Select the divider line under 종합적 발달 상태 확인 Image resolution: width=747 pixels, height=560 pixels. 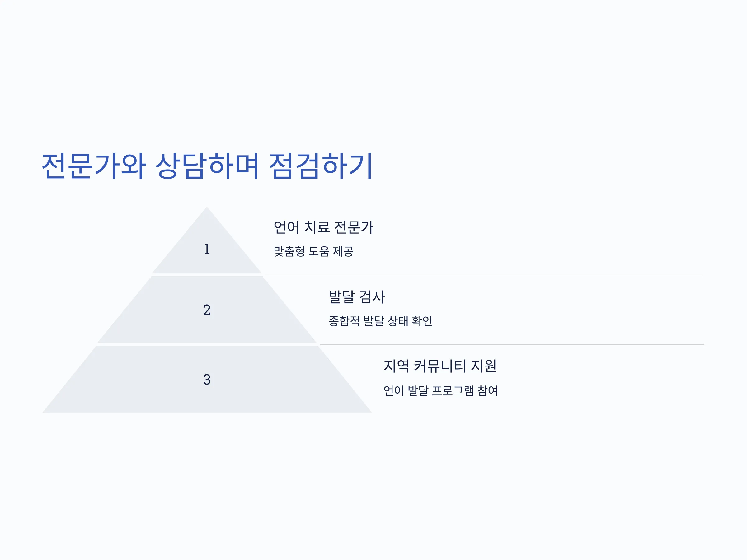coord(512,345)
